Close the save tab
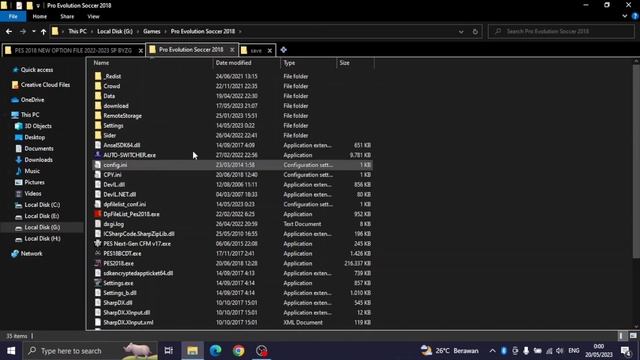The height and width of the screenshot is (360, 640). [x=270, y=51]
